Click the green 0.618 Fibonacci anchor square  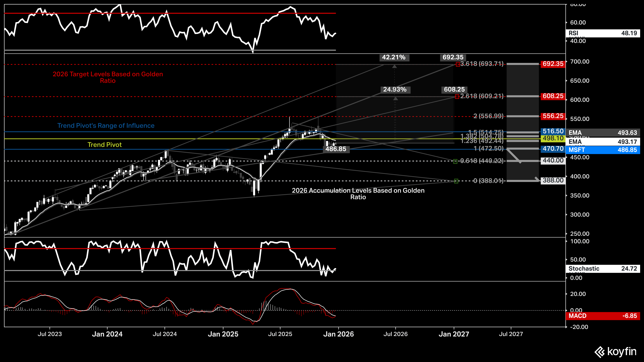(455, 161)
